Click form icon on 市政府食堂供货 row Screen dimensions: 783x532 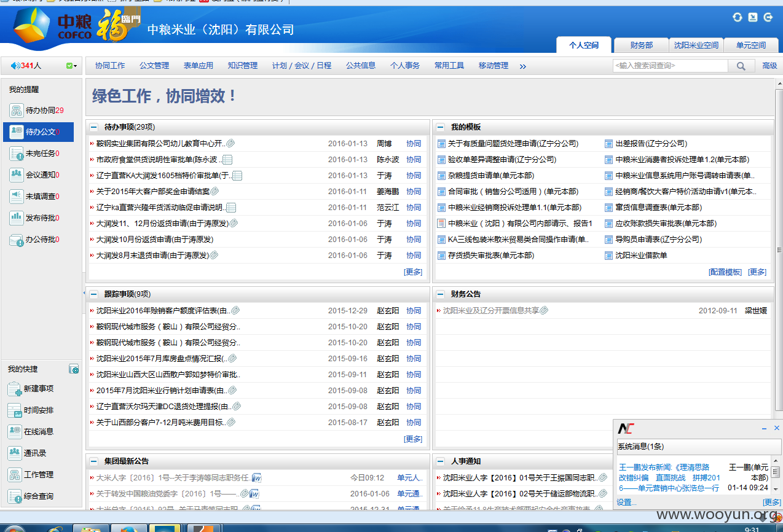click(227, 160)
